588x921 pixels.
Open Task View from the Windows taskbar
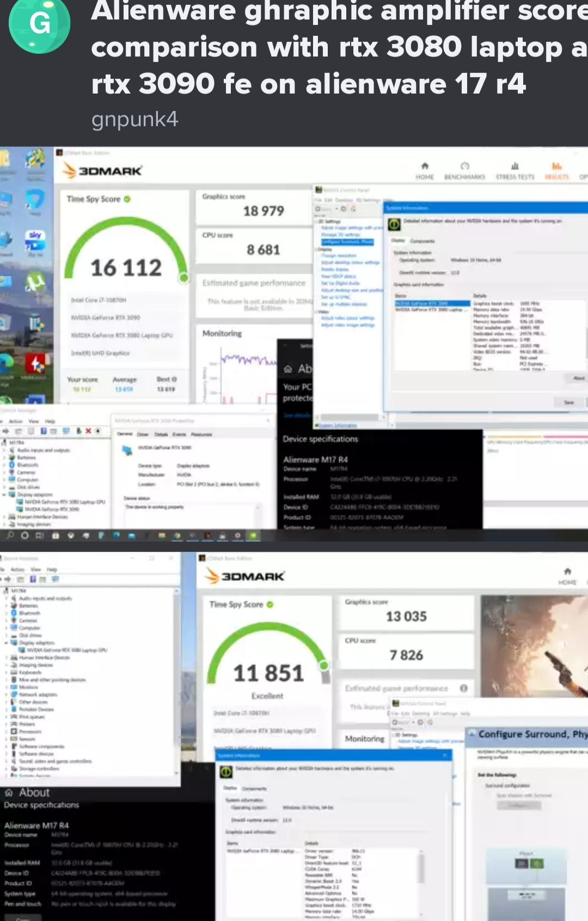[x=39, y=536]
